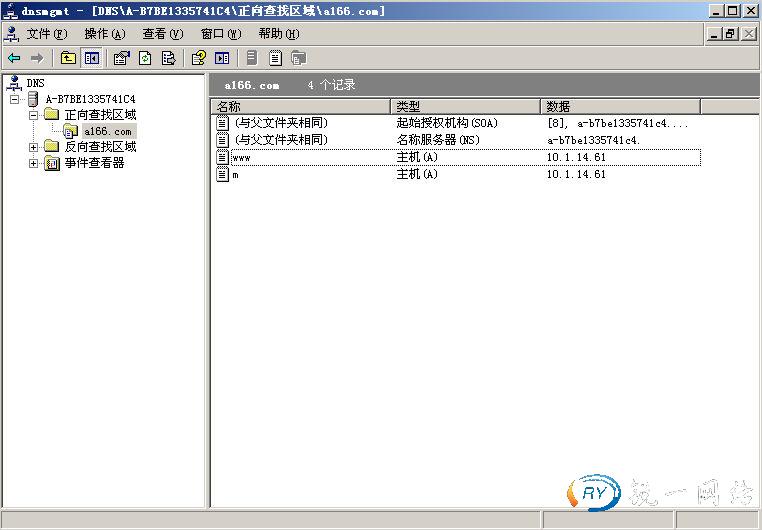Collapse the 正向查找区域 folder
Viewport: 762px width, 530px height.
[33, 115]
